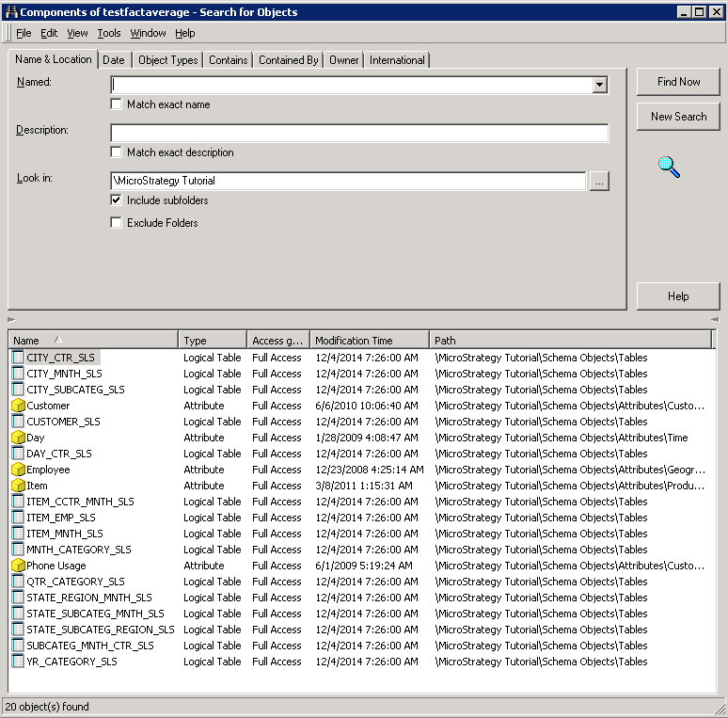
Task: Sort results by Name column header
Action: (93, 341)
